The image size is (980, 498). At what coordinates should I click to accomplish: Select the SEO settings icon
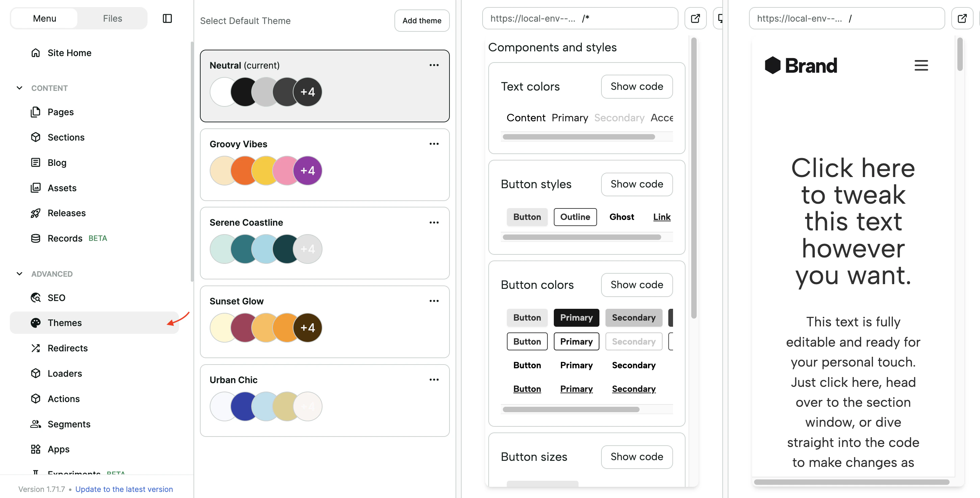(36, 297)
